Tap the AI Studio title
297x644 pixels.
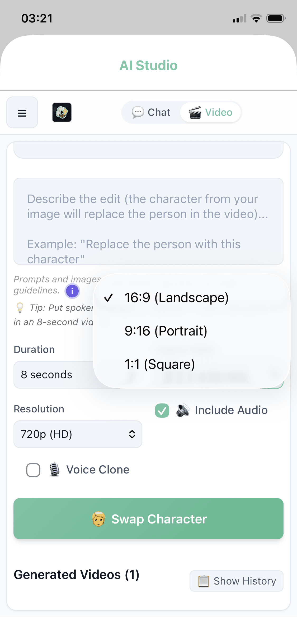click(x=148, y=65)
